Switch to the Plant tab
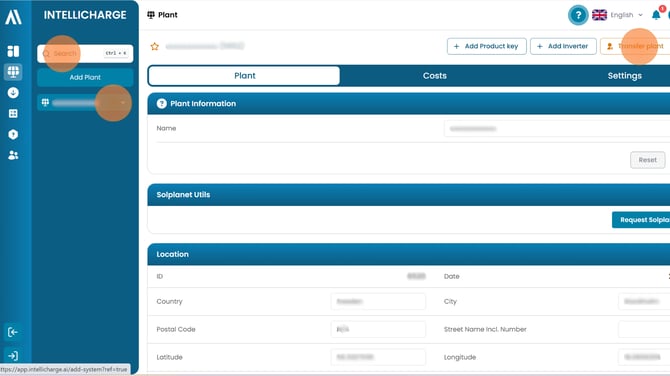 click(x=244, y=76)
